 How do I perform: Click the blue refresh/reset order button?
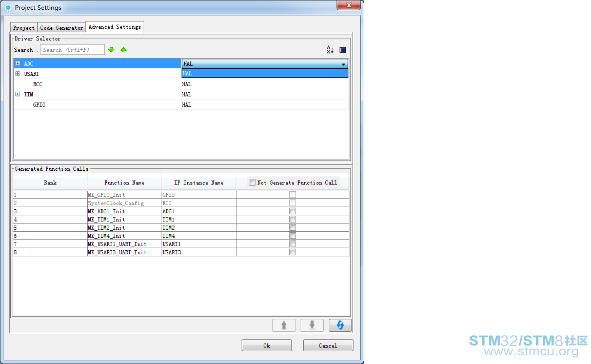pos(340,325)
